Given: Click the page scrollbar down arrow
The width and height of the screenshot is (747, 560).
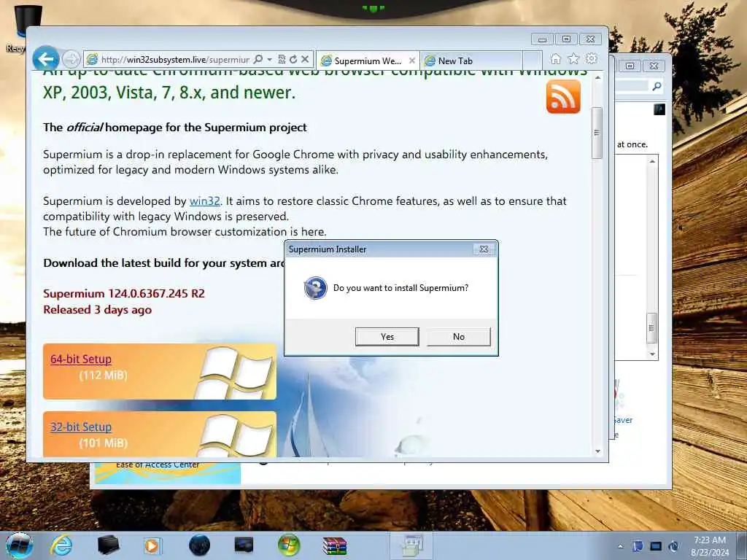Looking at the screenshot, I should pos(597,451).
